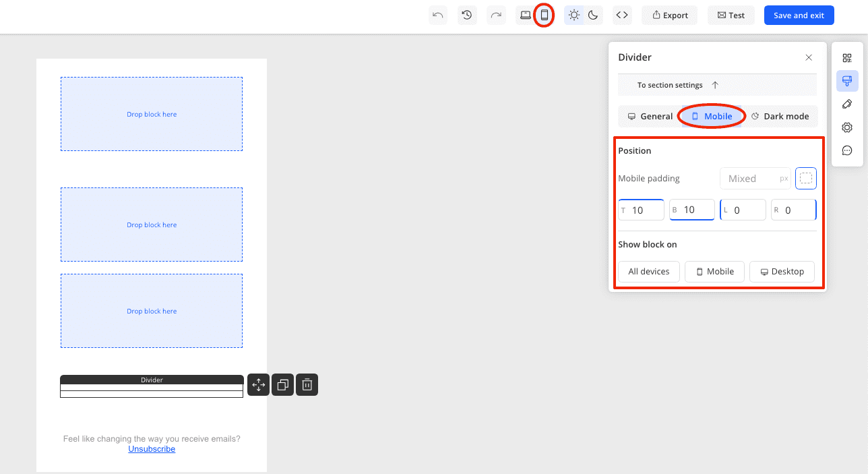Close the Divider panel

tap(809, 57)
